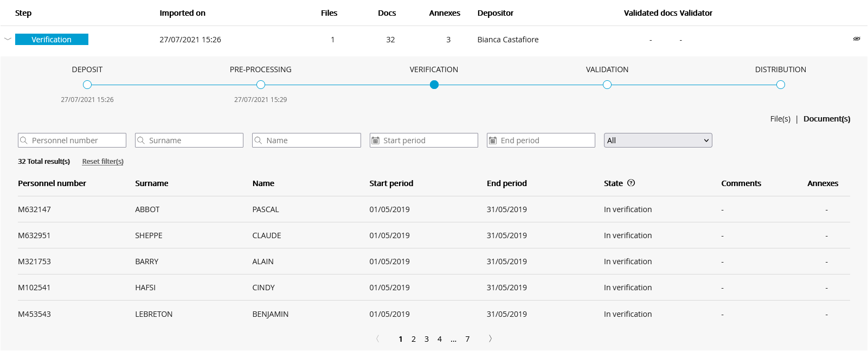
Task: Go to previous page with left arrow
Action: pos(378,339)
